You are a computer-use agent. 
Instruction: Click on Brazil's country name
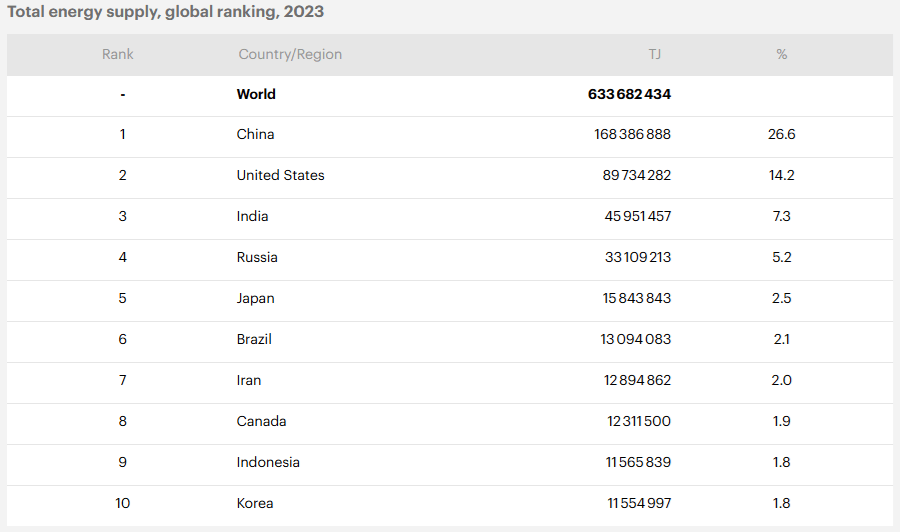pyautogui.click(x=254, y=339)
